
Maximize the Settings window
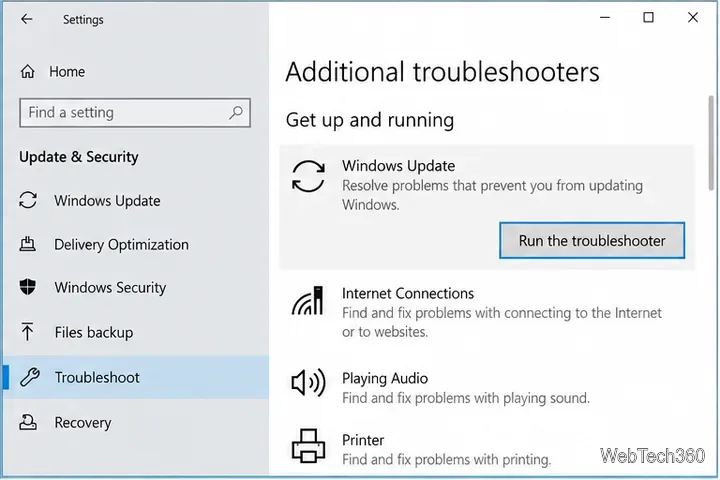648,17
